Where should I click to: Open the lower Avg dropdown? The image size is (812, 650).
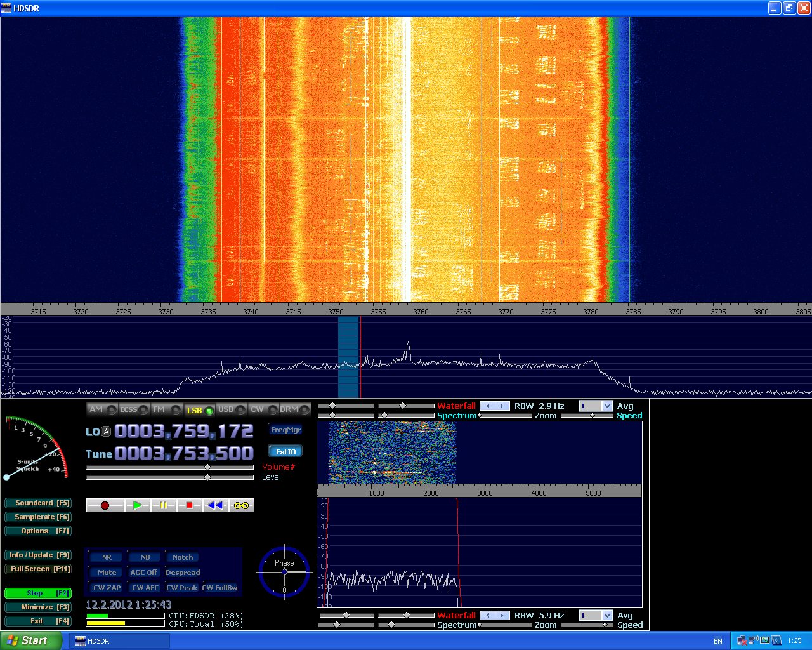607,616
